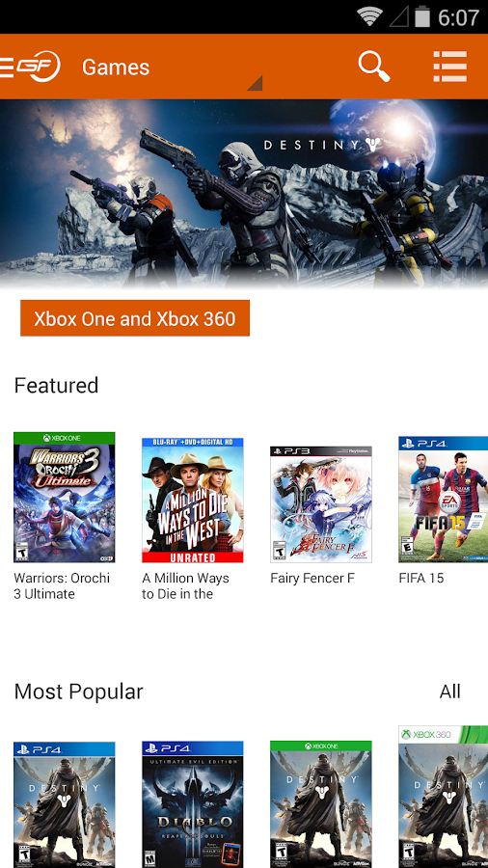Open the Destiny Xbox One cover

point(321,804)
